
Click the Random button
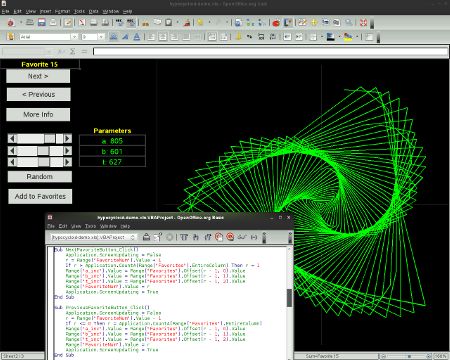40,176
